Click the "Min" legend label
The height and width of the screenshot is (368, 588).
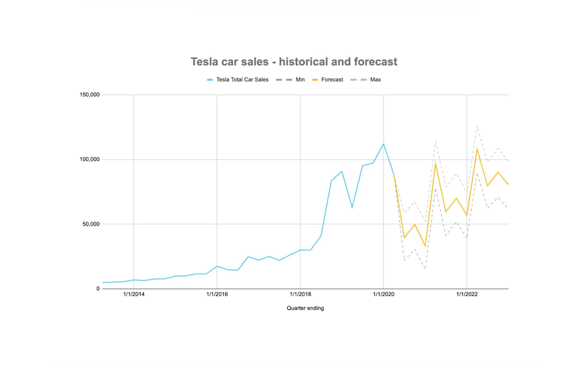pyautogui.click(x=300, y=79)
